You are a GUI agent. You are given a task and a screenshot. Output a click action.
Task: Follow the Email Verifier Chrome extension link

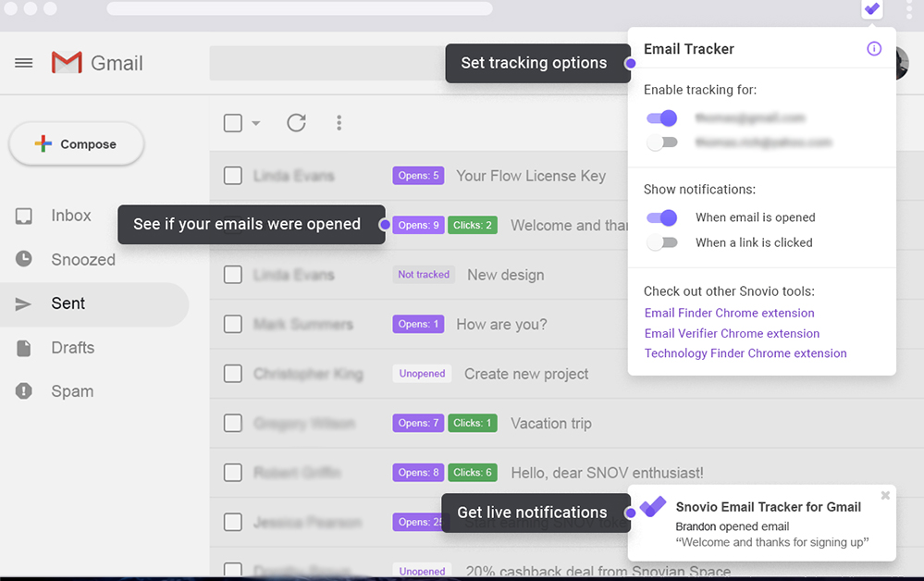(732, 333)
